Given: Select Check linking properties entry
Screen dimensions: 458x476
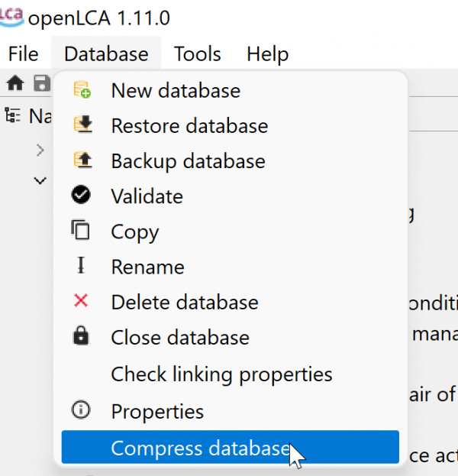Looking at the screenshot, I should [x=231, y=374].
